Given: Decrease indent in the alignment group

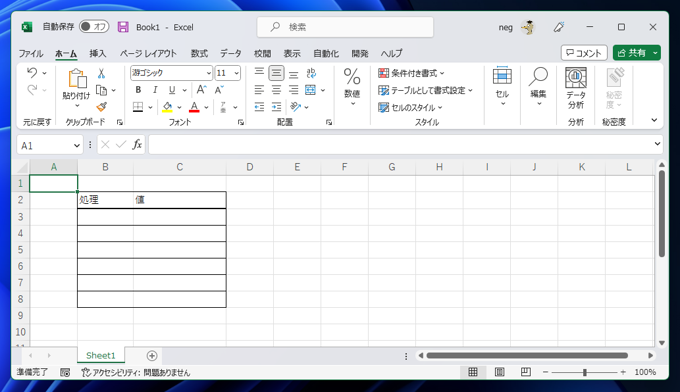Looking at the screenshot, I should (x=259, y=107).
